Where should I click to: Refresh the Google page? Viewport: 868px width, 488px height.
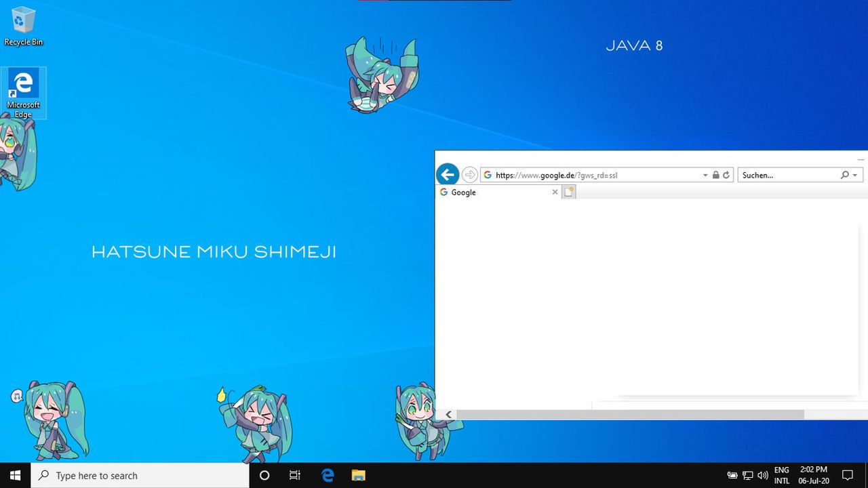(726, 175)
